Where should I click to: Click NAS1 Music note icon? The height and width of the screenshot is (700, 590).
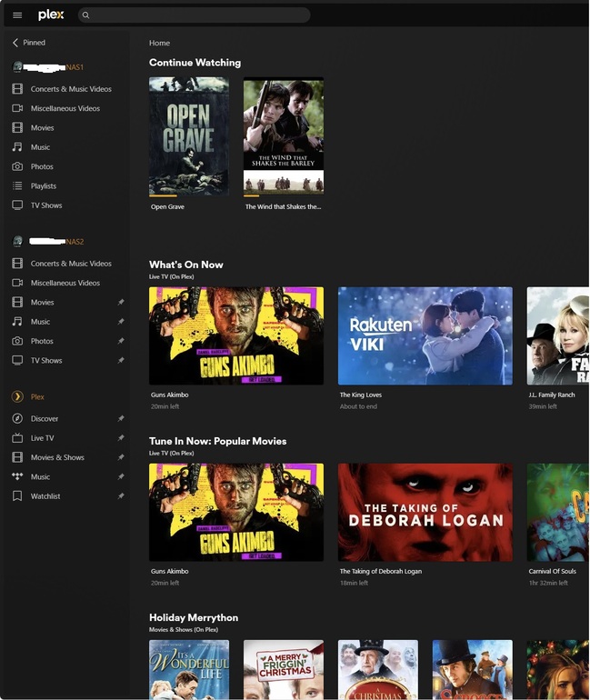[x=17, y=147]
